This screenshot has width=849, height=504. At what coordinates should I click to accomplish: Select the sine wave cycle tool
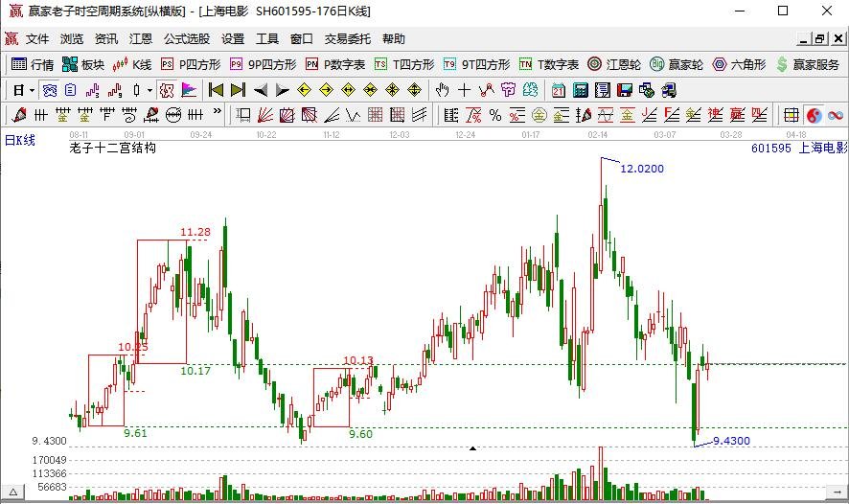point(606,115)
